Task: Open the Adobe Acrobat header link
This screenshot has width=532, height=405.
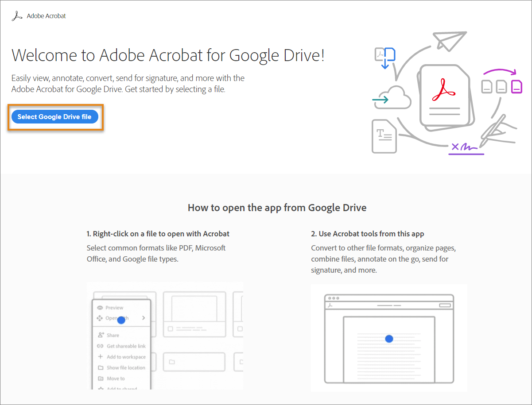Action: pos(46,15)
